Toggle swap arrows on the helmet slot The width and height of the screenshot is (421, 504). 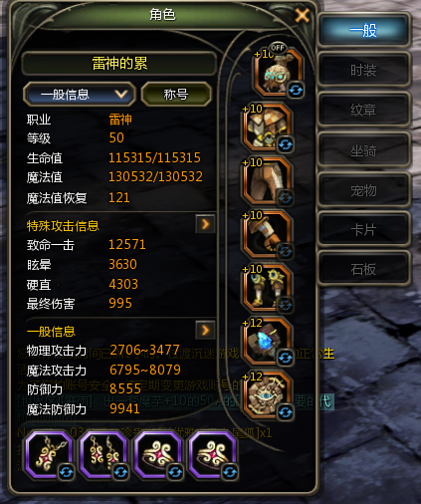(296, 90)
